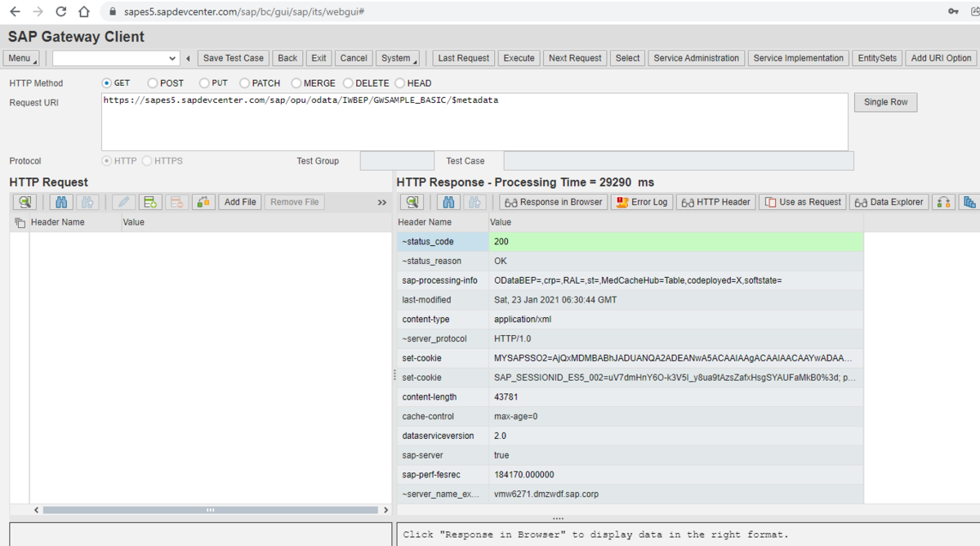The image size is (980, 546).
Task: Open Details icon in HTTP Request toolbar
Action: click(x=25, y=202)
